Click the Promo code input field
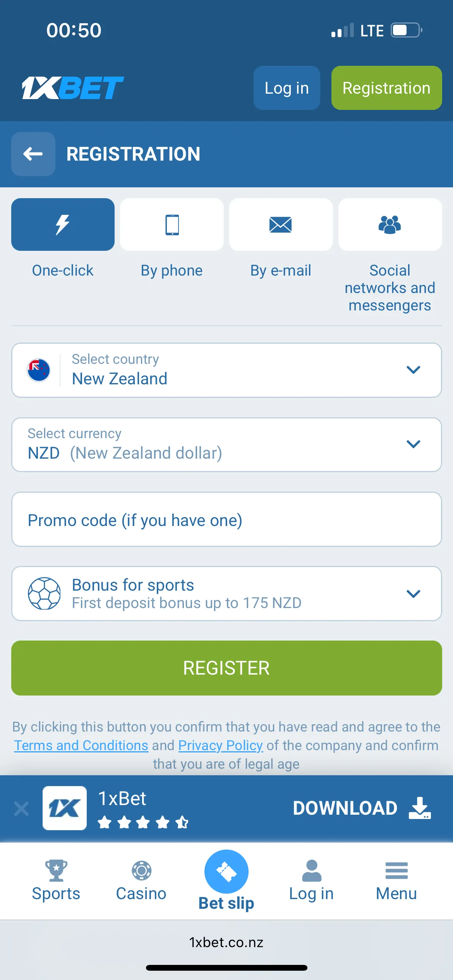The width and height of the screenshot is (453, 980). tap(226, 519)
